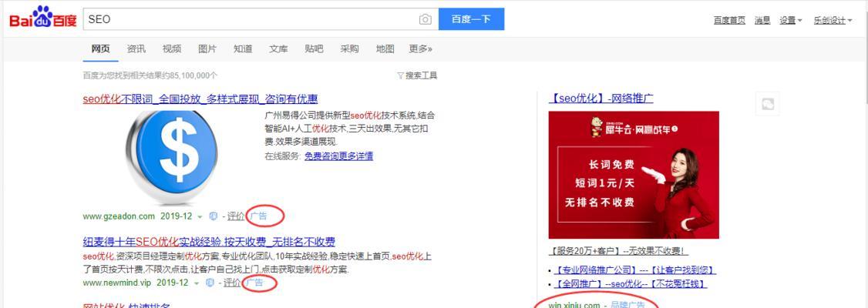Open 免费咨询更多详情 link
Image resolution: width=868 pixels, height=308 pixels.
point(338,156)
